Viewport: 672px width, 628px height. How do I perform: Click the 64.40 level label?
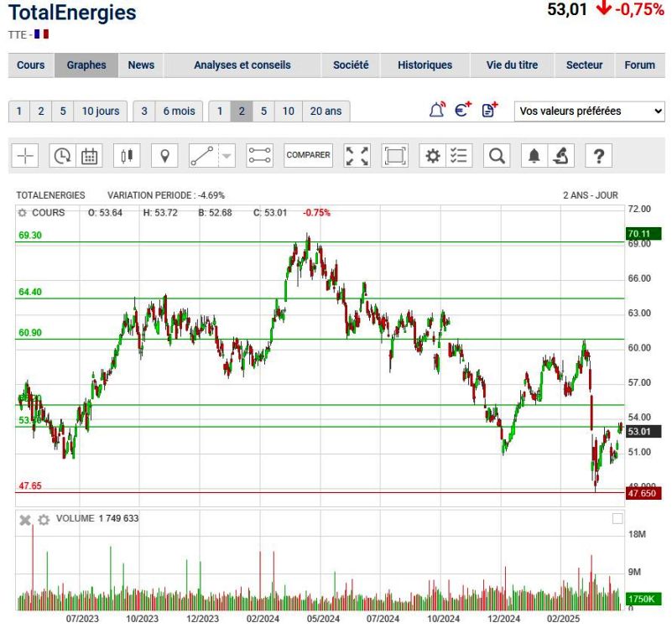(x=30, y=292)
